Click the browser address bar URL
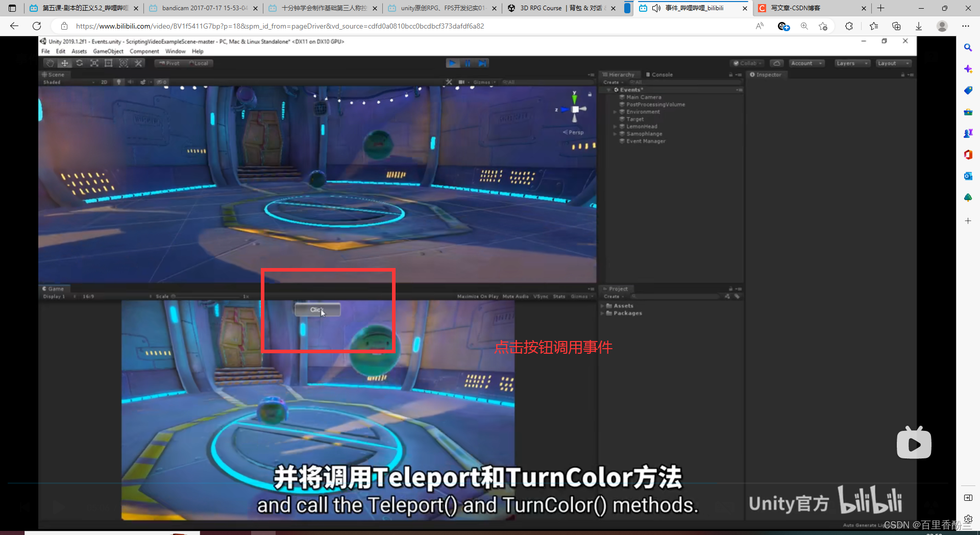The image size is (980, 535). [280, 26]
